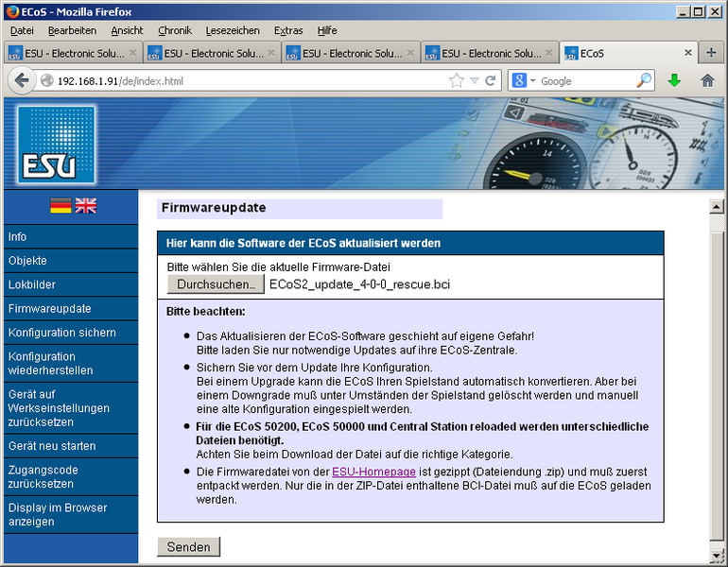Open the Lesezeichen menu
Image resolution: width=728 pixels, height=567 pixels.
pyautogui.click(x=233, y=30)
